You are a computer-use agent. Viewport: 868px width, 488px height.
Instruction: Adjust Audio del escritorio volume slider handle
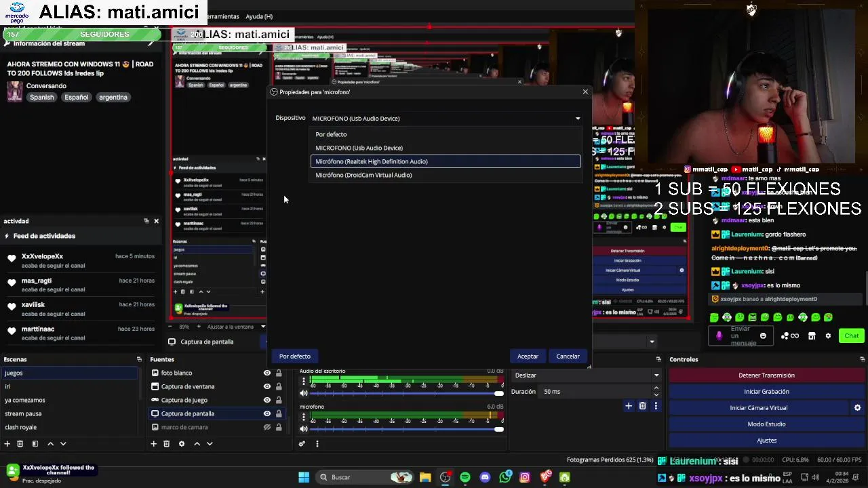499,393
